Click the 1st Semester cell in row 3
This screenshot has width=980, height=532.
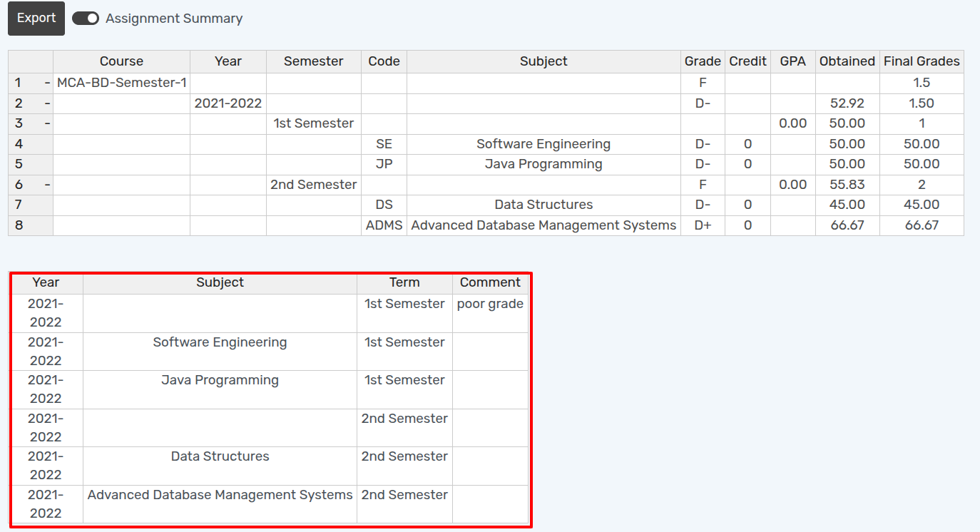(x=314, y=123)
